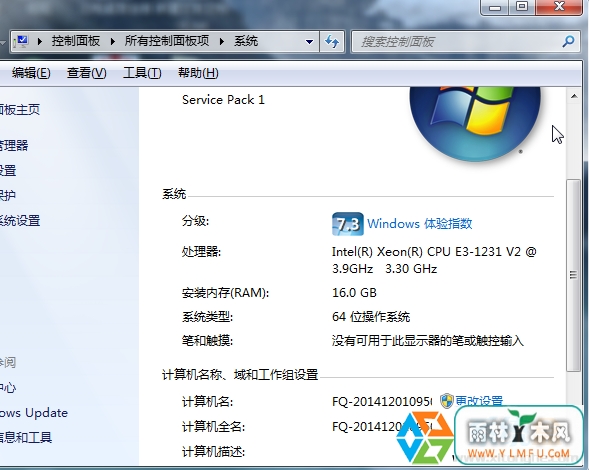The height and width of the screenshot is (470, 589).
Task: Click the 计算机全名: label
Action: (213, 427)
